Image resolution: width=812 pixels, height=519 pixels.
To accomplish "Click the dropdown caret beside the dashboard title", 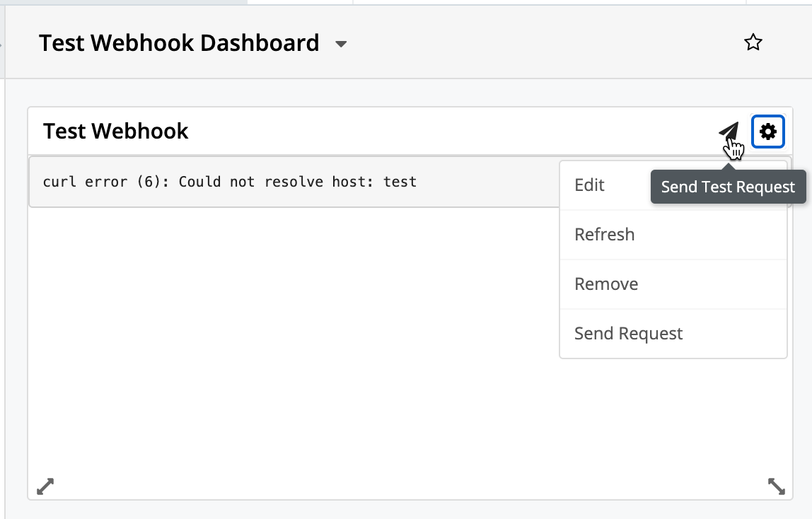I will [341, 44].
